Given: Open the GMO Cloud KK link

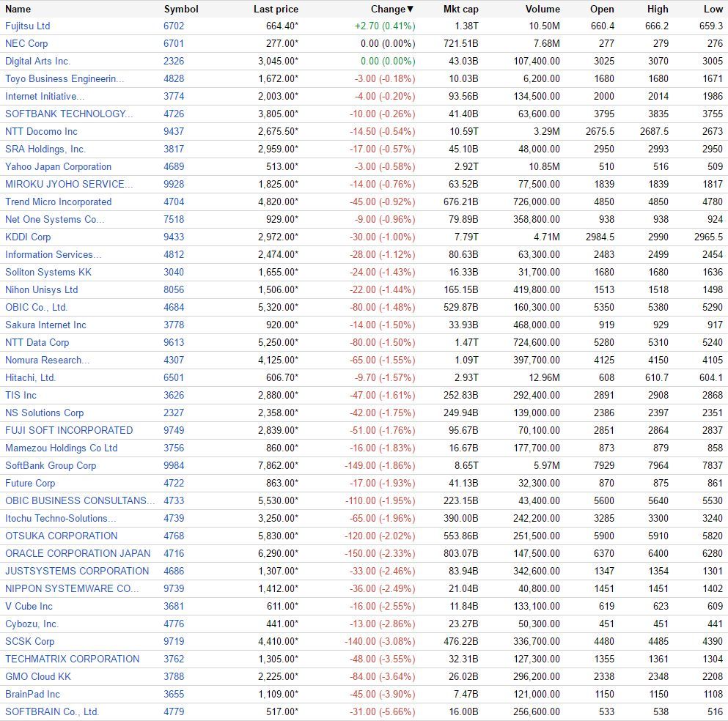Looking at the screenshot, I should (38, 677).
